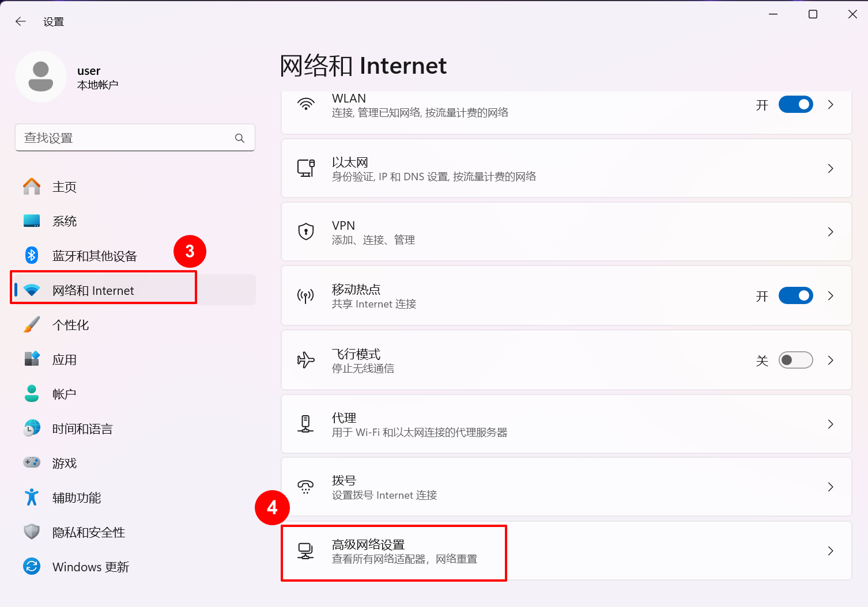Image resolution: width=868 pixels, height=607 pixels.
Task: Click 设置拨号 Internet 连接 description
Action: click(x=384, y=495)
